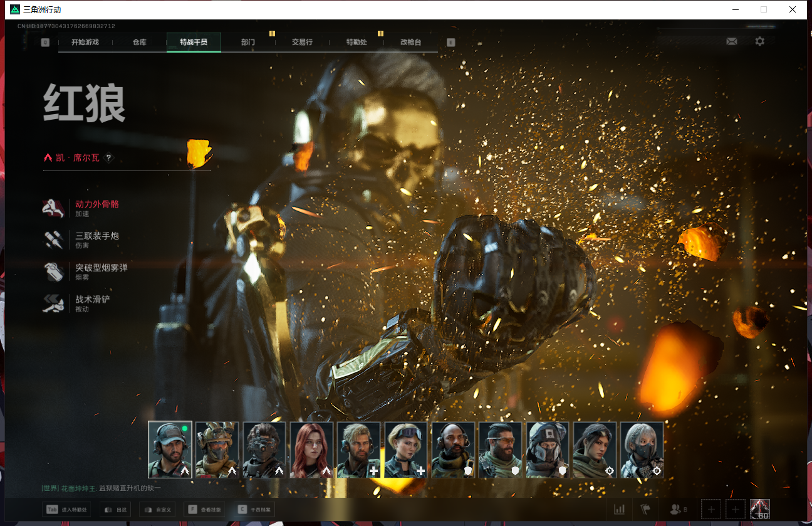Viewport: 812px width, 526px height.
Task: Select the 三联装手炮 skill icon
Action: (x=53, y=240)
